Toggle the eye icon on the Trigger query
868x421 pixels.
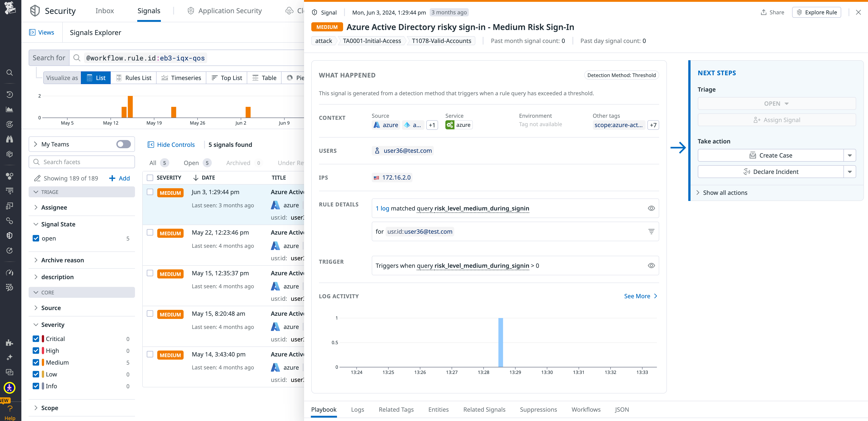652,265
